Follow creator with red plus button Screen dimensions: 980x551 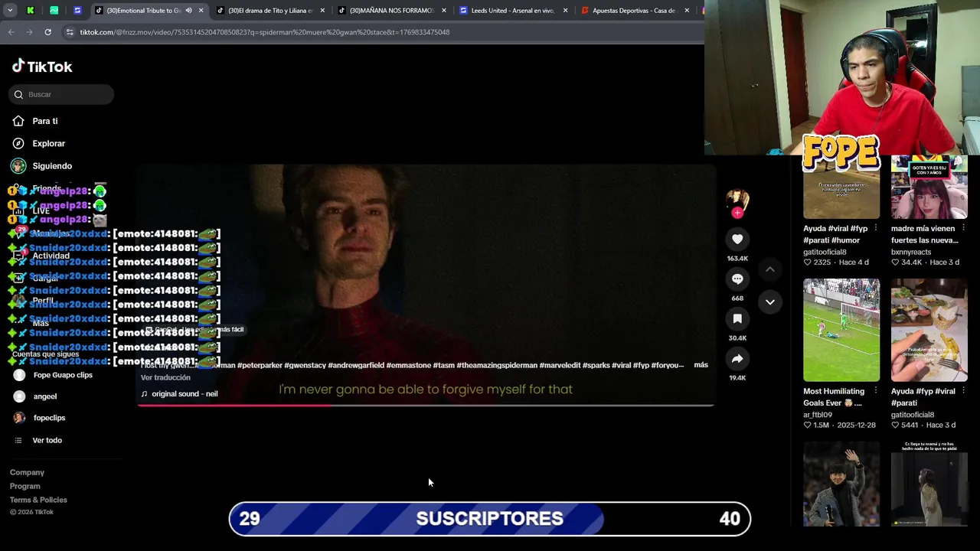pos(737,213)
